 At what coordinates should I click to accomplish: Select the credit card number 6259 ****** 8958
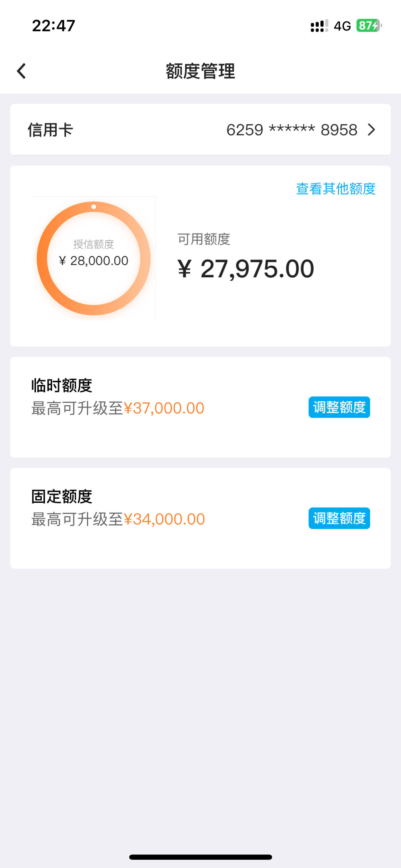pos(292,130)
